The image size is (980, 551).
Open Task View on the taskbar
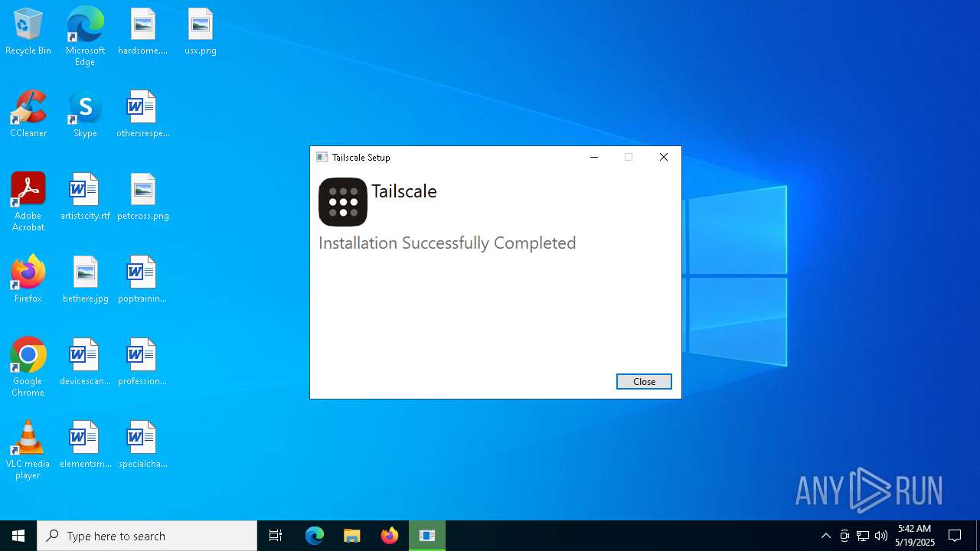click(276, 536)
